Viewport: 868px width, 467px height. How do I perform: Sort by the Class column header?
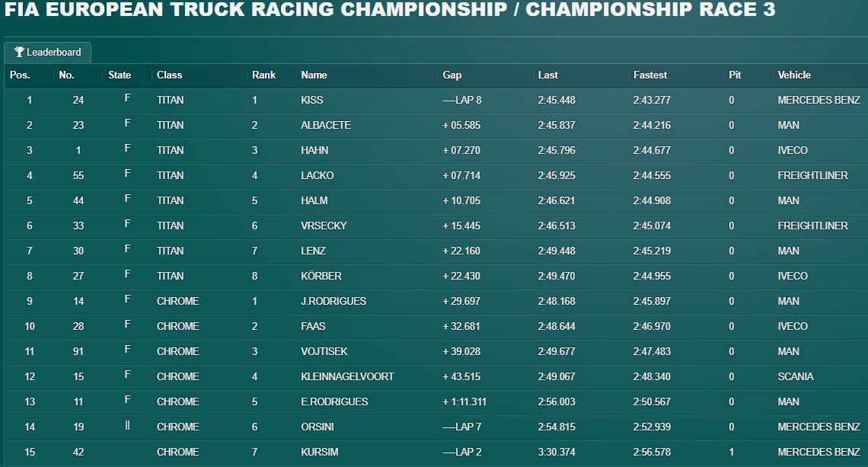pyautogui.click(x=169, y=75)
